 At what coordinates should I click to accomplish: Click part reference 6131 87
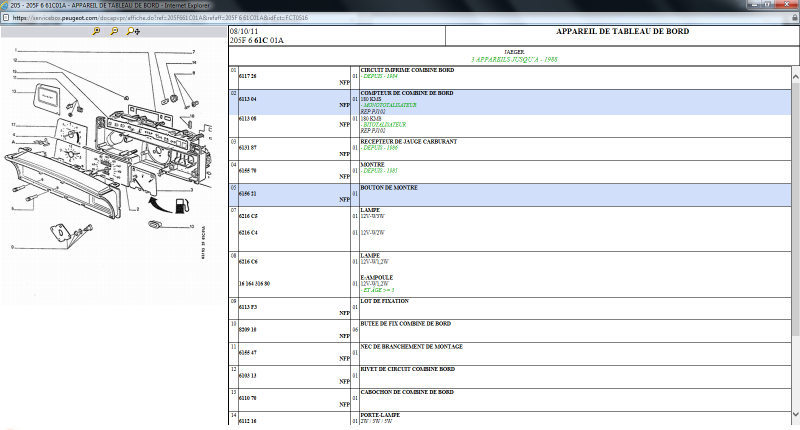point(248,147)
